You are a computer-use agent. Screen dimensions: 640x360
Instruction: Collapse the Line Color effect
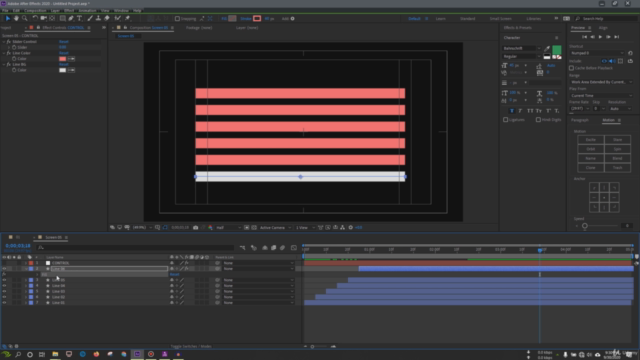click(x=4, y=53)
